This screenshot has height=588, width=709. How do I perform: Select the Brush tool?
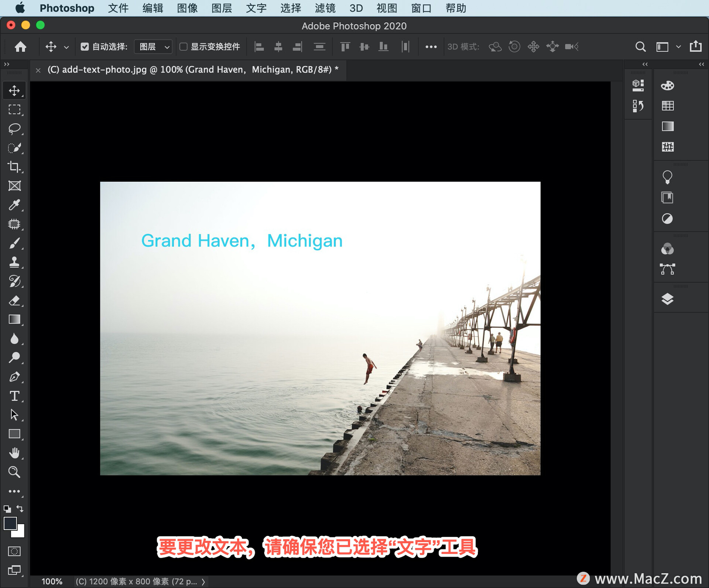click(x=14, y=243)
